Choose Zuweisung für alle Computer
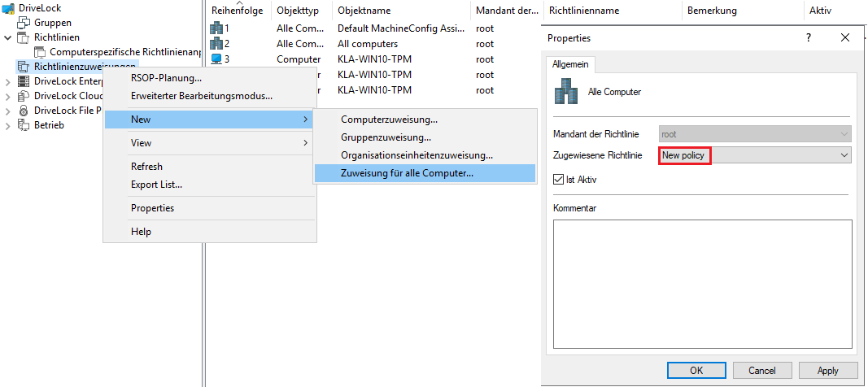This screenshot has height=387, width=868. pyautogui.click(x=425, y=174)
